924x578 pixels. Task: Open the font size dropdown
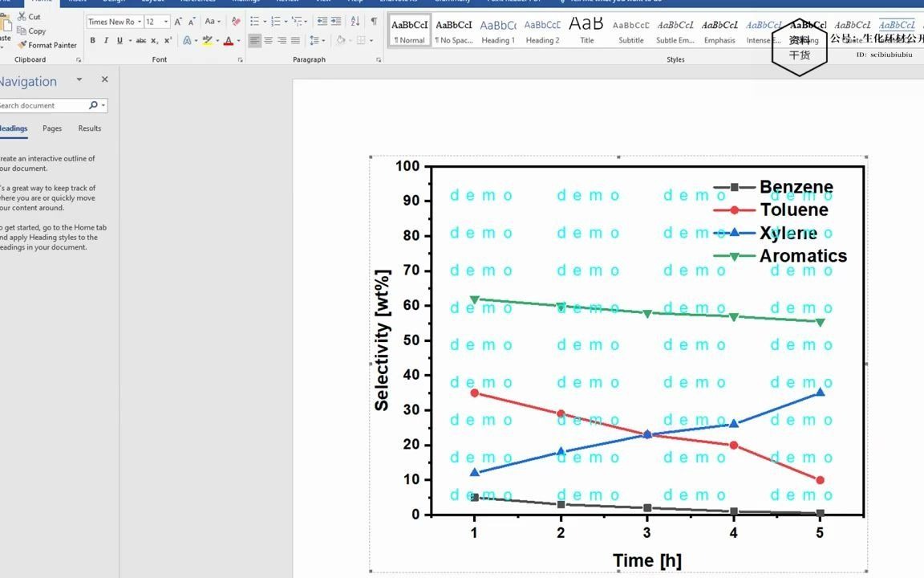166,22
